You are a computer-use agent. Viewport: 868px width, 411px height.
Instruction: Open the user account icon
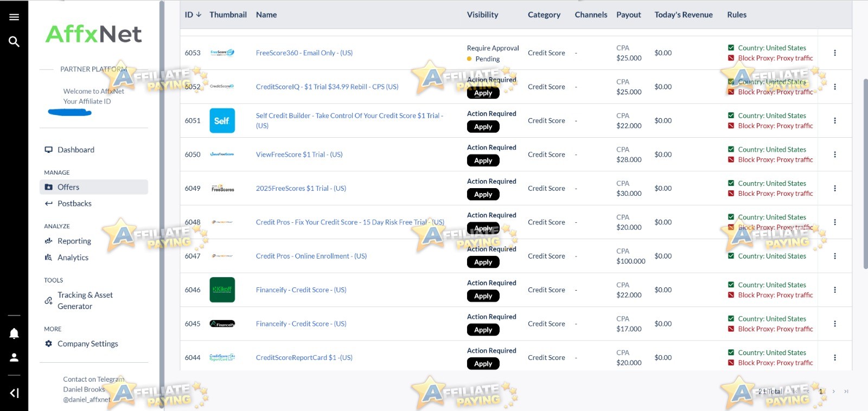pyautogui.click(x=14, y=357)
